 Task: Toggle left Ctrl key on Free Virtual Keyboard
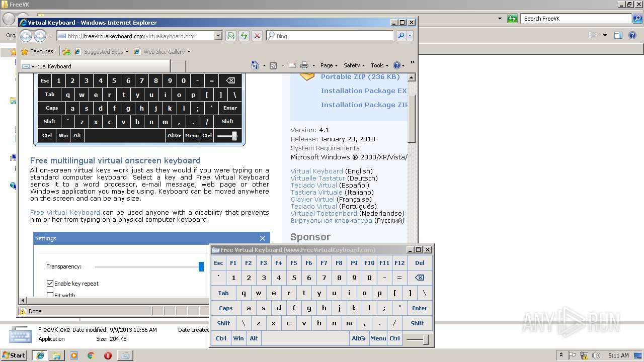coord(221,338)
